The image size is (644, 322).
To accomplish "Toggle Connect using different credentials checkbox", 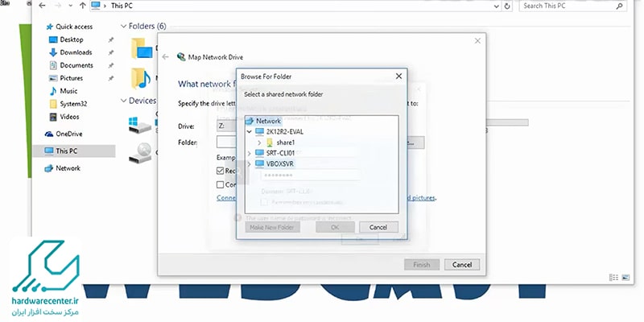I will coord(220,185).
